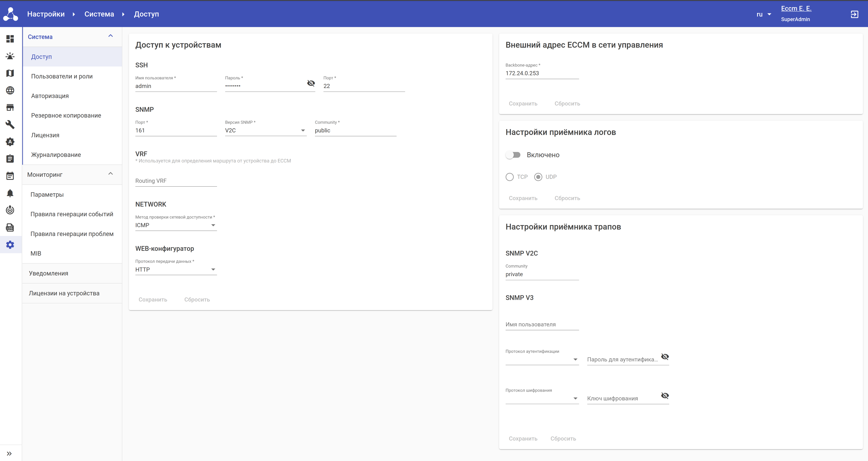The width and height of the screenshot is (868, 461).
Task: Show SSH password with eye icon
Action: pyautogui.click(x=311, y=83)
